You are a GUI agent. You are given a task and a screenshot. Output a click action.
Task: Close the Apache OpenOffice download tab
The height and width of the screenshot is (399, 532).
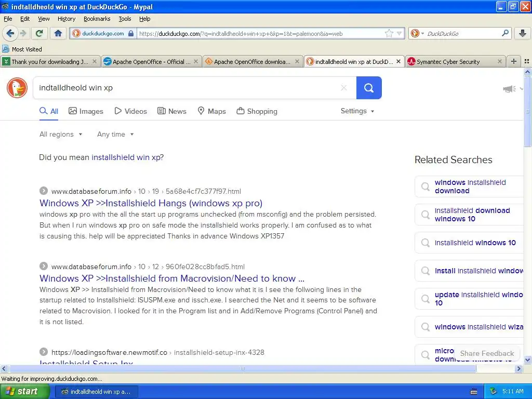pos(297,61)
